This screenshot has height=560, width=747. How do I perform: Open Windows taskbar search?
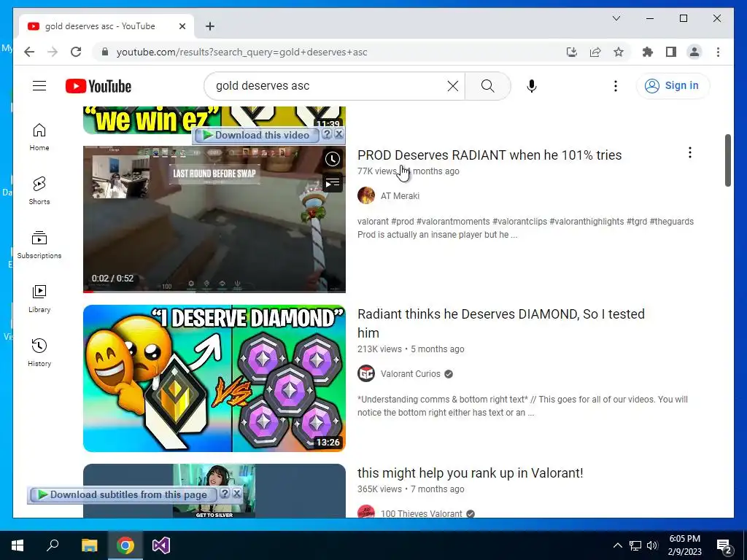(x=53, y=545)
